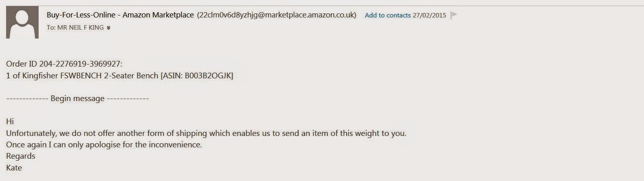Click the To: label in the header
Image resolution: width=644 pixels, height=181 pixels.
click(51, 28)
